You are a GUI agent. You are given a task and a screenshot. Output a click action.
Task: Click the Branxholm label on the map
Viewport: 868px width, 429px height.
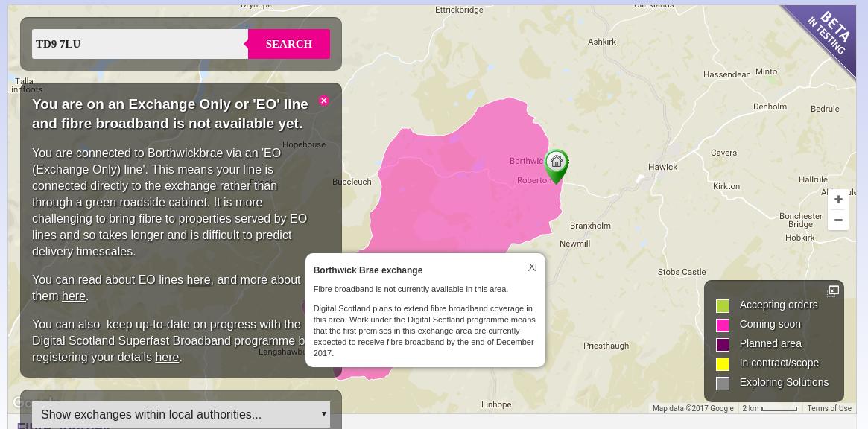pyautogui.click(x=590, y=225)
